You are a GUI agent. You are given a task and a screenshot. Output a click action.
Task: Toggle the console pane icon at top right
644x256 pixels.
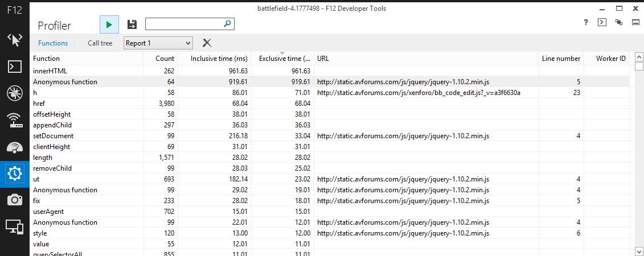click(602, 23)
